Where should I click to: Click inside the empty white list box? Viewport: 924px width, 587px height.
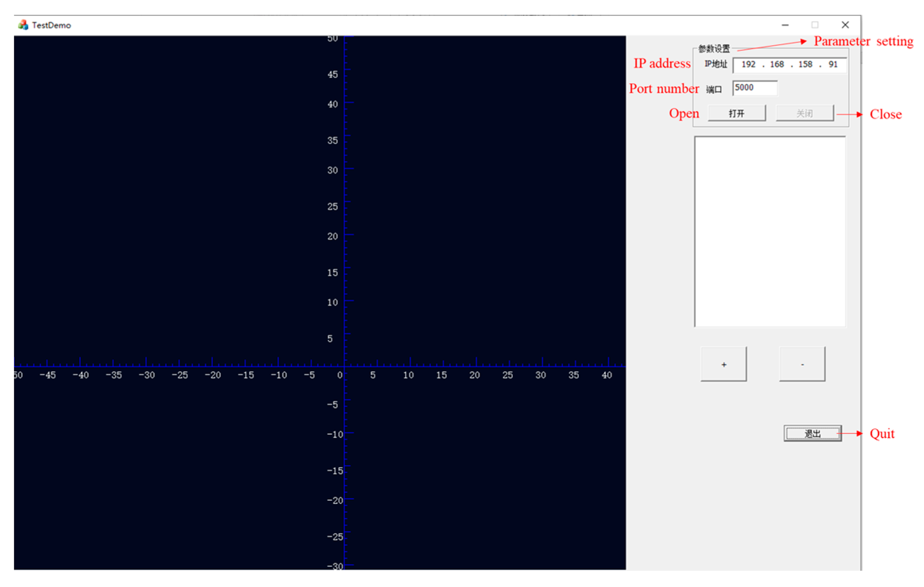[x=770, y=232]
